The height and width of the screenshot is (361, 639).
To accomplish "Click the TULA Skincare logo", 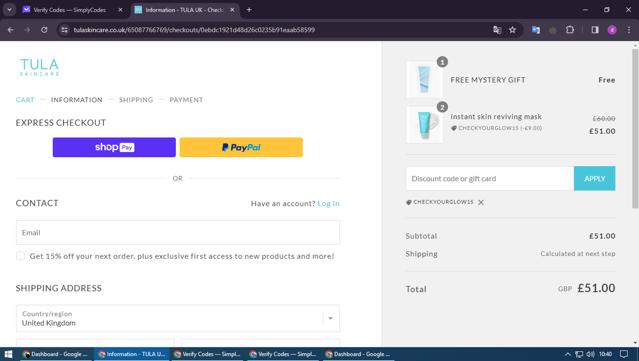I will pyautogui.click(x=39, y=67).
